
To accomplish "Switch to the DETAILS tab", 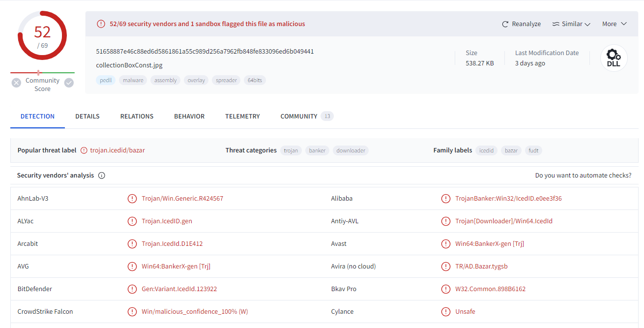I will [88, 117].
